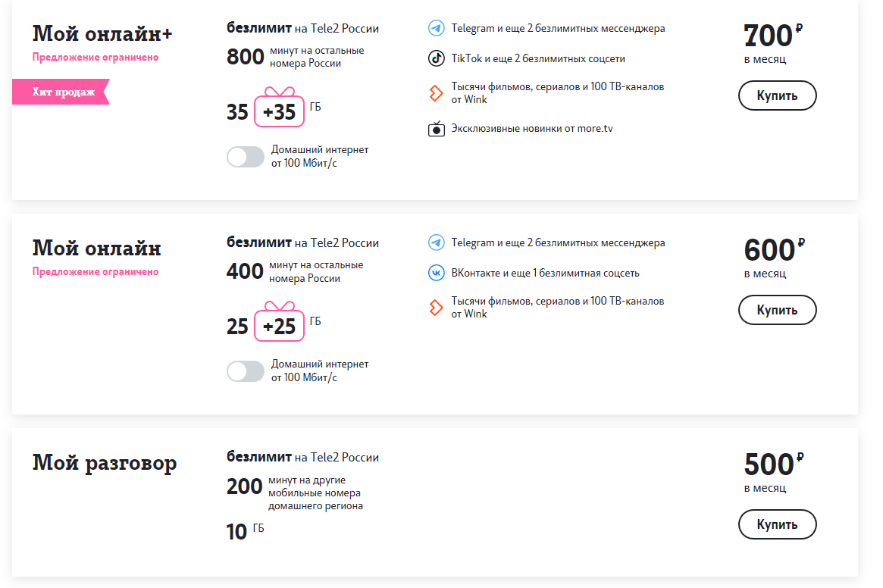883x588 pixels.
Task: Buy the Мой онлайн+ plan for 700 ₽
Action: pos(777,96)
